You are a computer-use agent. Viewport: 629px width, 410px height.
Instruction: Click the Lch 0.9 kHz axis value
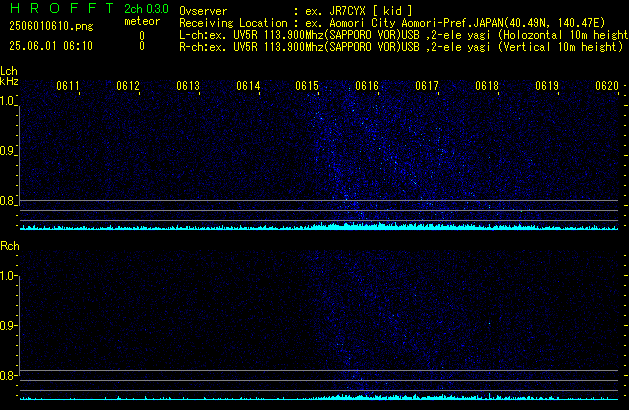(x=7, y=151)
